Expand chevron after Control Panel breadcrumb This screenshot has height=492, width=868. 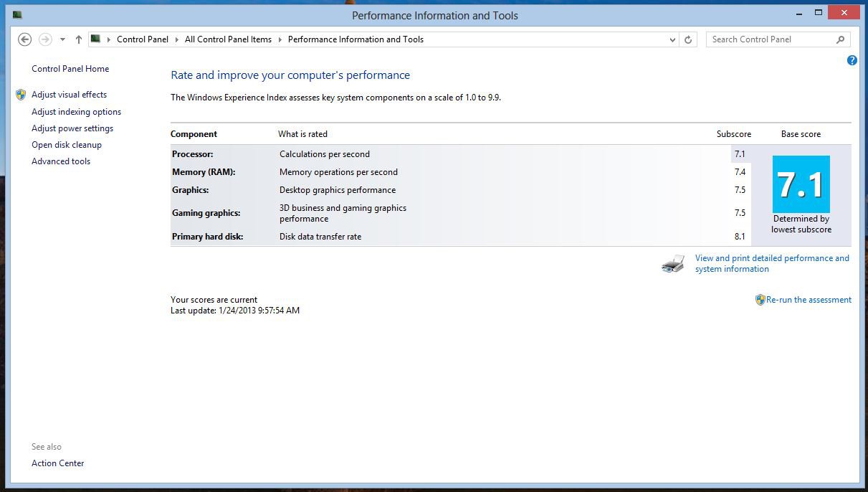coord(177,39)
